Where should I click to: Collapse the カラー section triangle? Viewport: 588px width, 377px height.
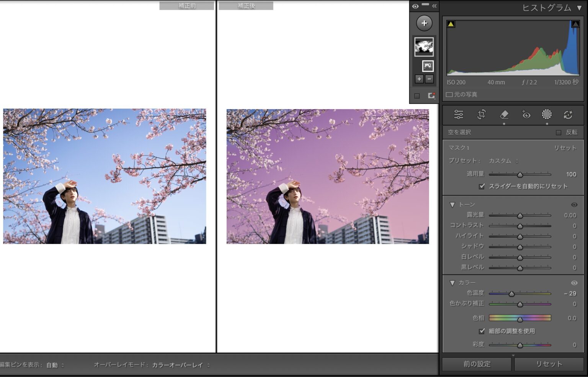(452, 283)
